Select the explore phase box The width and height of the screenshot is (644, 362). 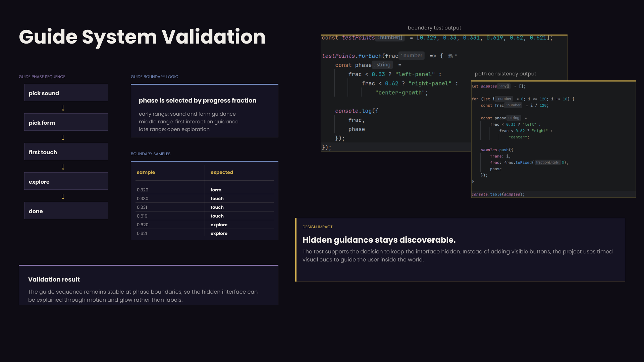tap(66, 181)
